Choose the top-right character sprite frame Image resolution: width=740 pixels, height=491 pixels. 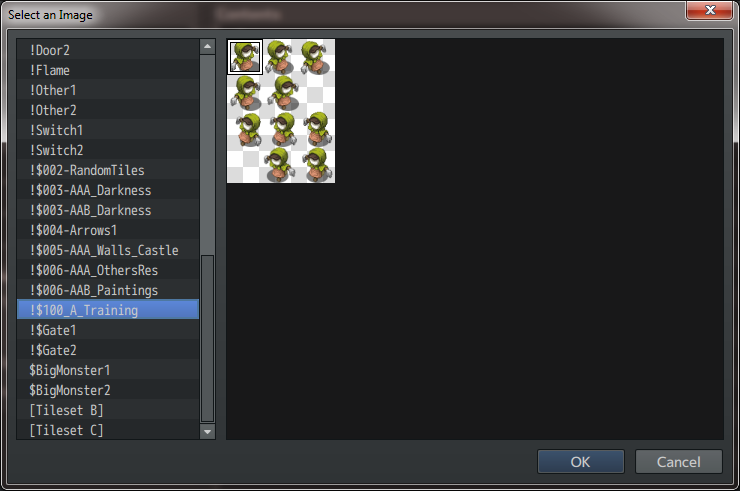pyautogui.click(x=317, y=57)
